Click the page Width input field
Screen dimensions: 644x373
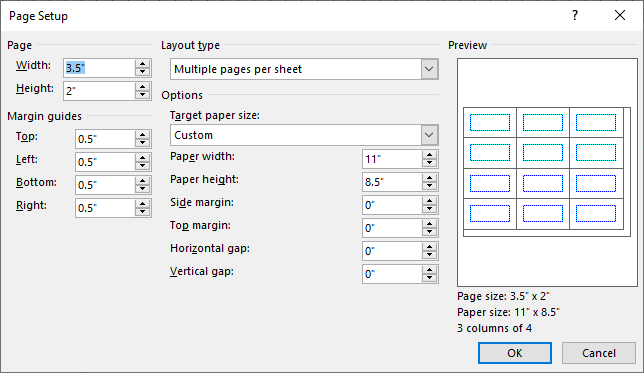pos(99,68)
